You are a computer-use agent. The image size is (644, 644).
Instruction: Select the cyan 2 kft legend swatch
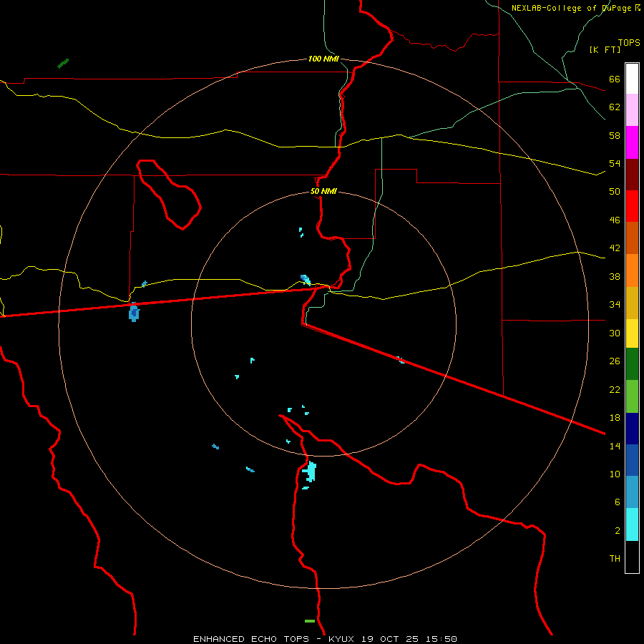click(x=632, y=525)
